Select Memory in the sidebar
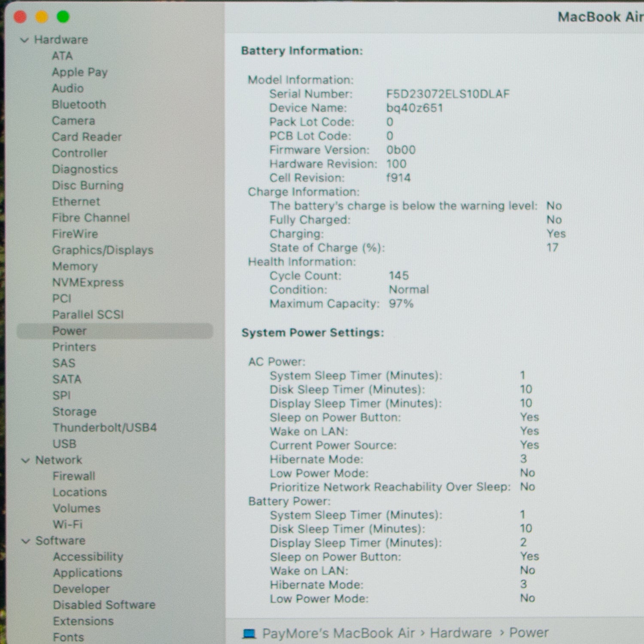 pos(75,266)
